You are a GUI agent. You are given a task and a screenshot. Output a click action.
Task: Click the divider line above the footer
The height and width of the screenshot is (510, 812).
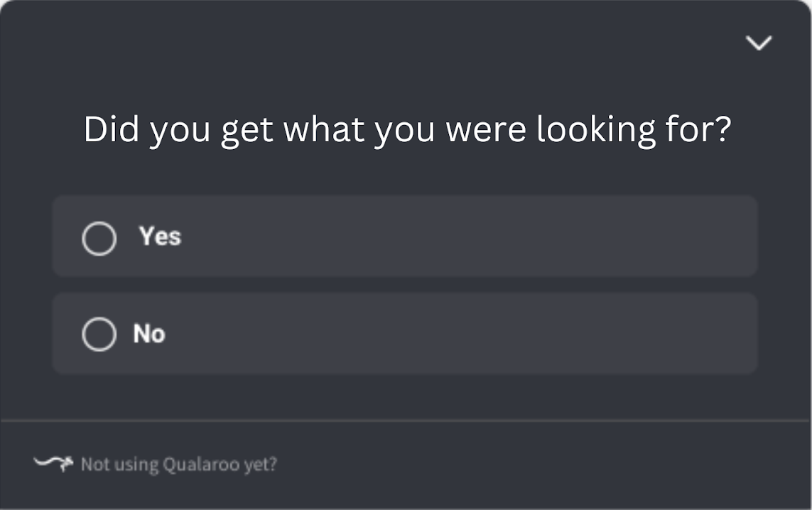406,421
